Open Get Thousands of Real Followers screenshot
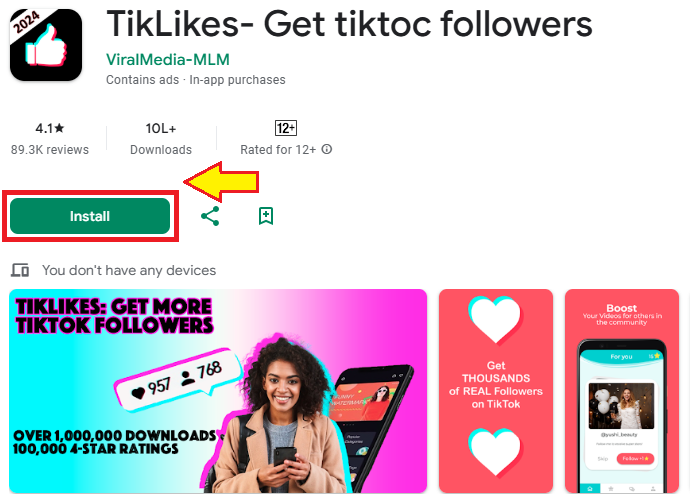Screen dimensions: 690x498 (496, 391)
